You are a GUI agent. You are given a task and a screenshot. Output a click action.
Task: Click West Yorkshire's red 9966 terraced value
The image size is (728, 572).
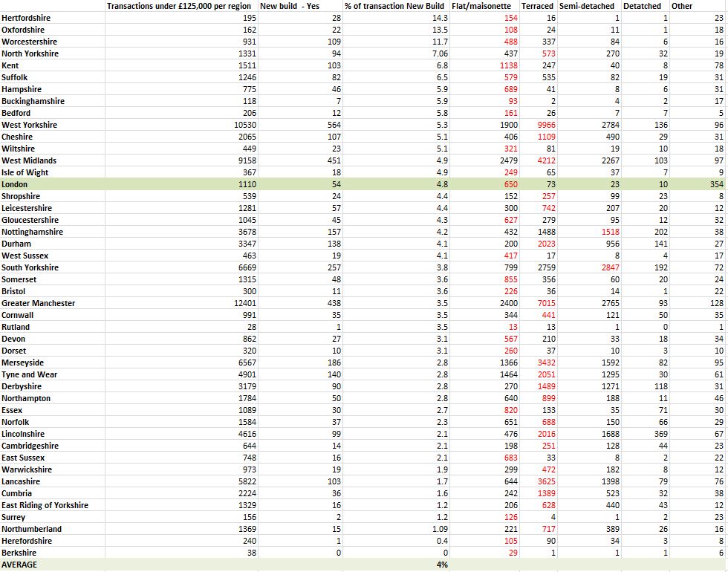point(545,125)
